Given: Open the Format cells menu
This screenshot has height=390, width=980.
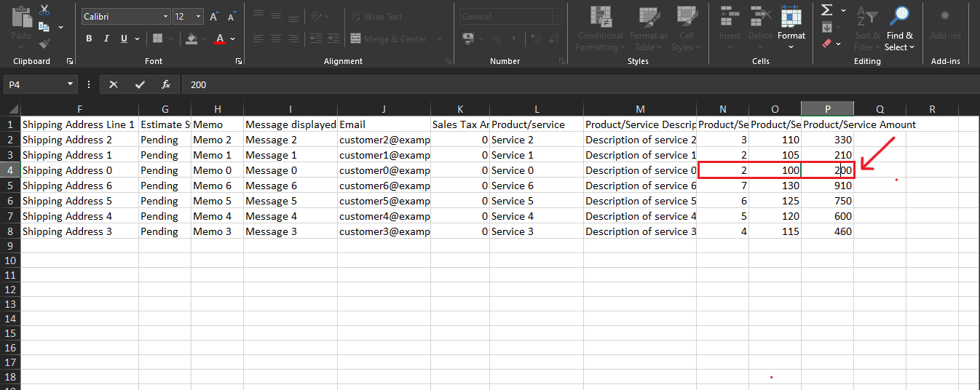Looking at the screenshot, I should pos(791,29).
